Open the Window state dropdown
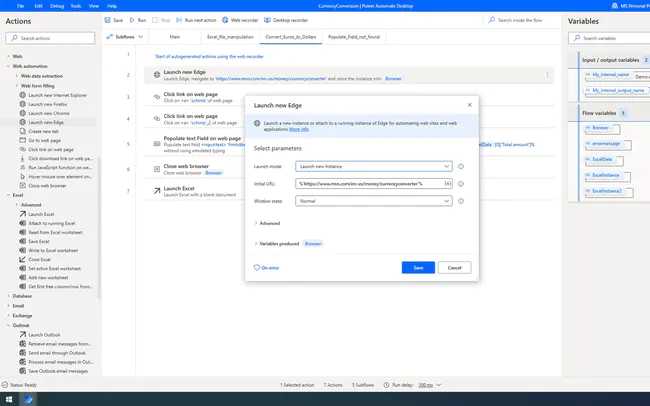 tap(374, 201)
